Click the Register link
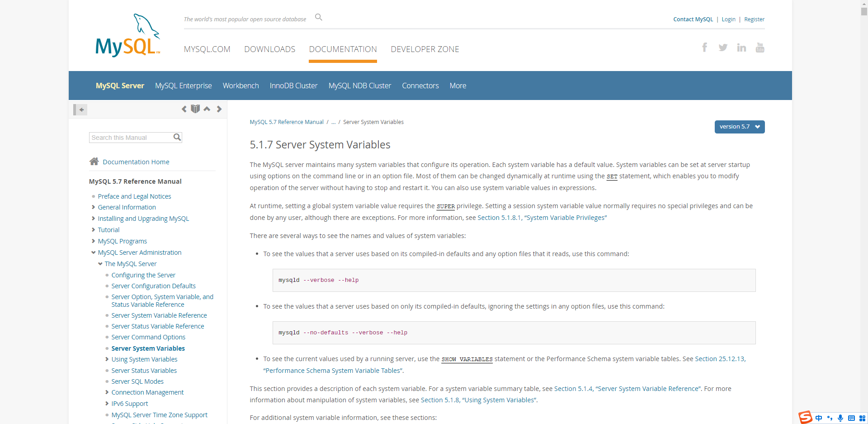The image size is (868, 424). coord(754,19)
